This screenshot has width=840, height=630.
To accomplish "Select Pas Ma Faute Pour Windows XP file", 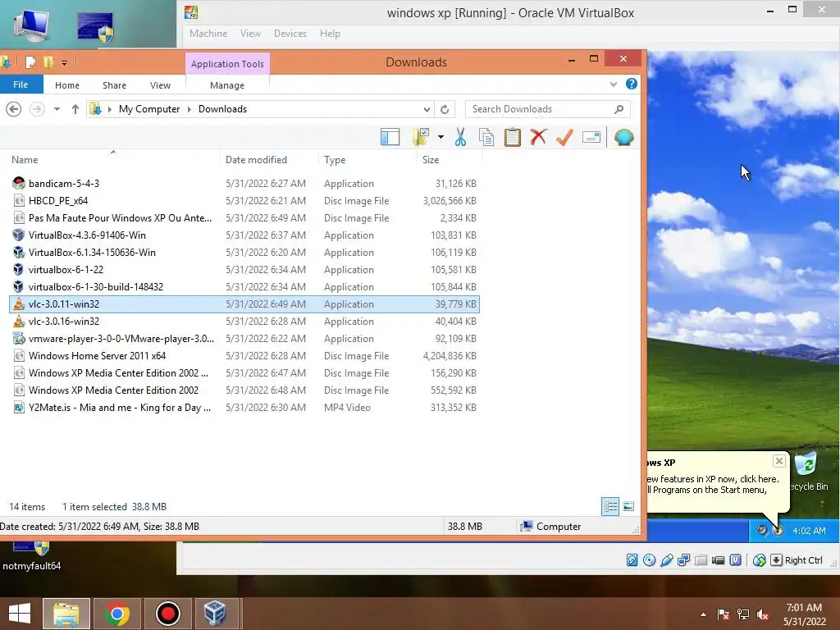I will [x=244, y=218].
